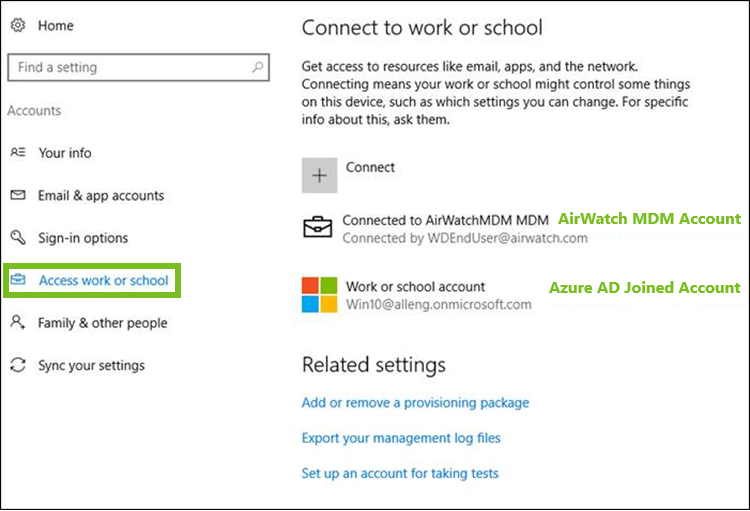Viewport: 750px width, 511px height.
Task: Open Your info section
Action: [x=65, y=153]
